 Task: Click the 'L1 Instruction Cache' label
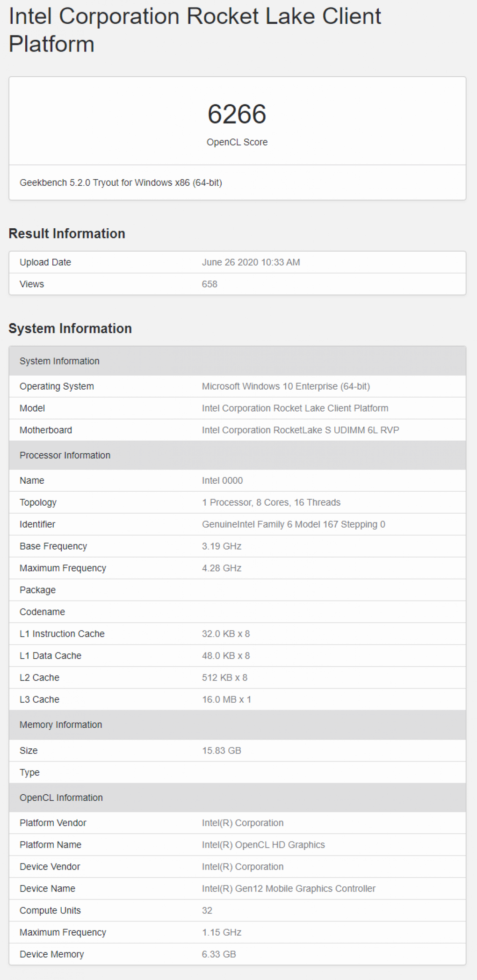(62, 634)
